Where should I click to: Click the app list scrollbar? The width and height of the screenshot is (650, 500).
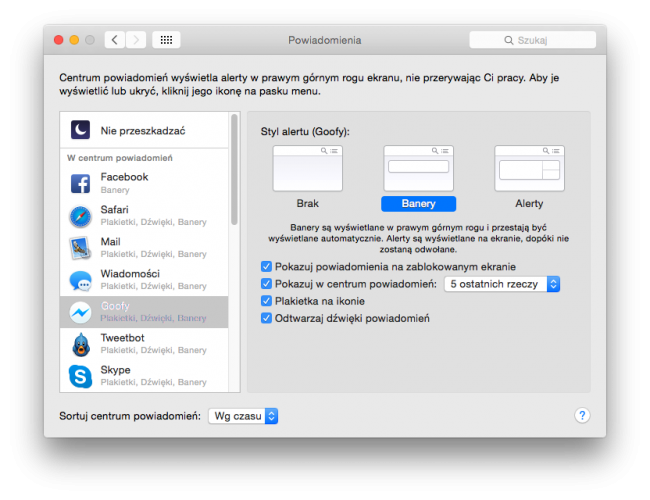234,170
